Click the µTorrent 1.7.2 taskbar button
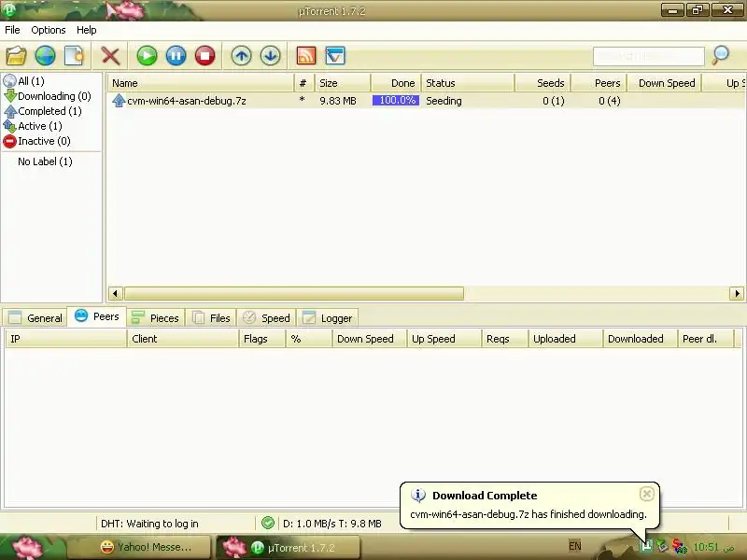This screenshot has height=560, width=747. (x=289, y=547)
